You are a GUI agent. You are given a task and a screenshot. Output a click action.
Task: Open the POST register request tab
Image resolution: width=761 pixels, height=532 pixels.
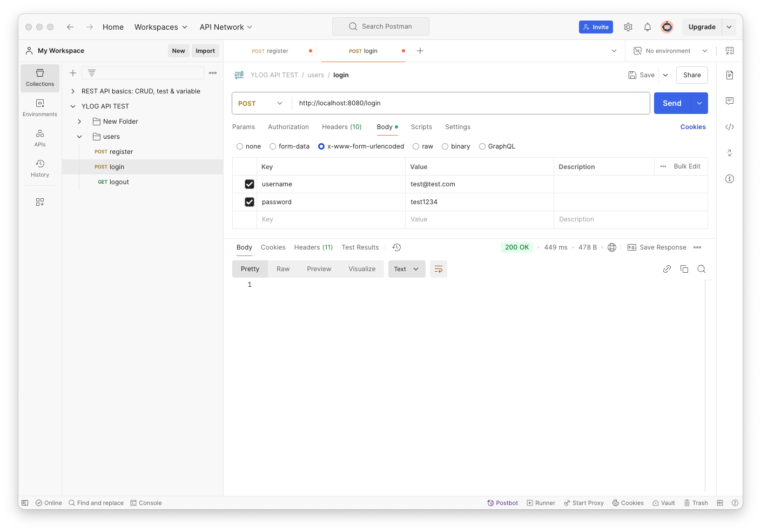click(x=270, y=51)
